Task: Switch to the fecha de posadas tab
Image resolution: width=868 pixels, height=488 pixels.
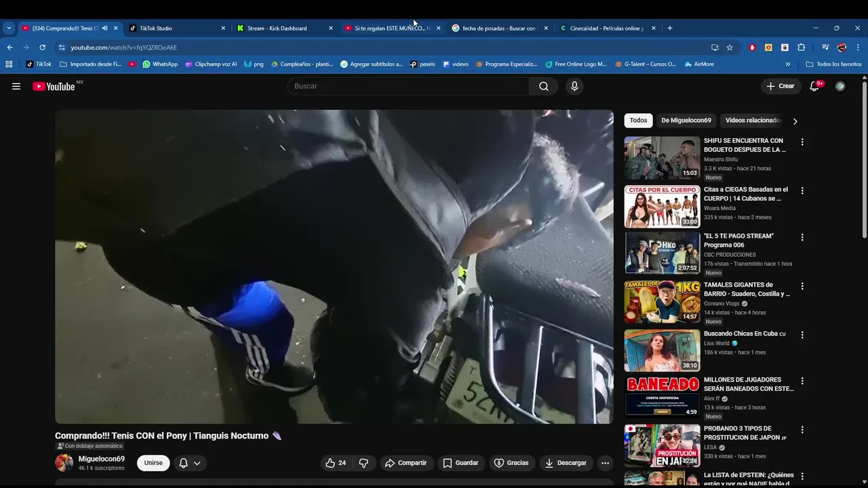Action: pyautogui.click(x=499, y=28)
